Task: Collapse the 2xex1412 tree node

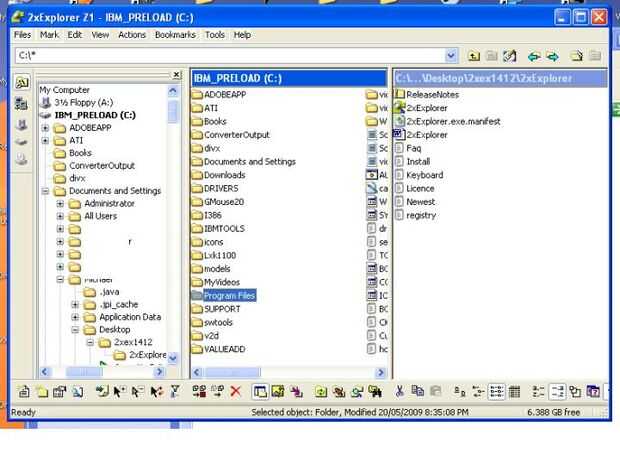Action: (90, 342)
